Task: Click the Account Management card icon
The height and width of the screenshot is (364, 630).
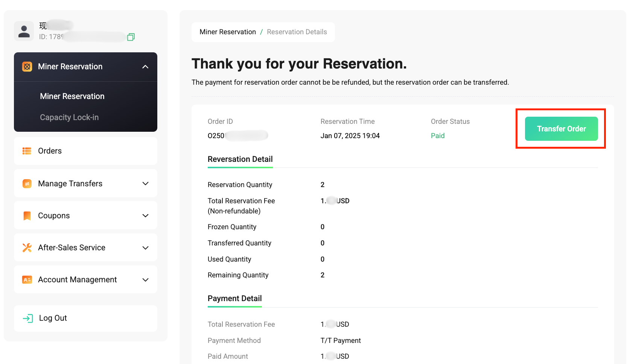Action: click(27, 280)
